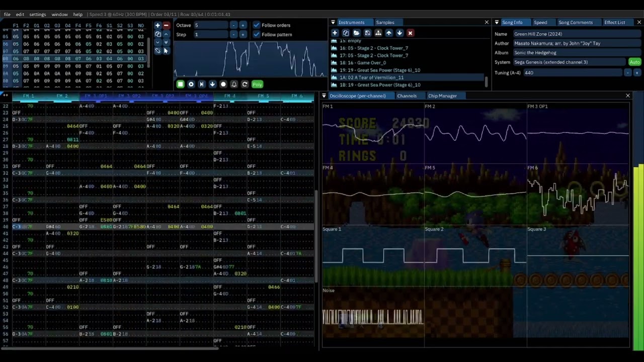Move selected instrument up
The height and width of the screenshot is (362, 644).
coord(389,33)
